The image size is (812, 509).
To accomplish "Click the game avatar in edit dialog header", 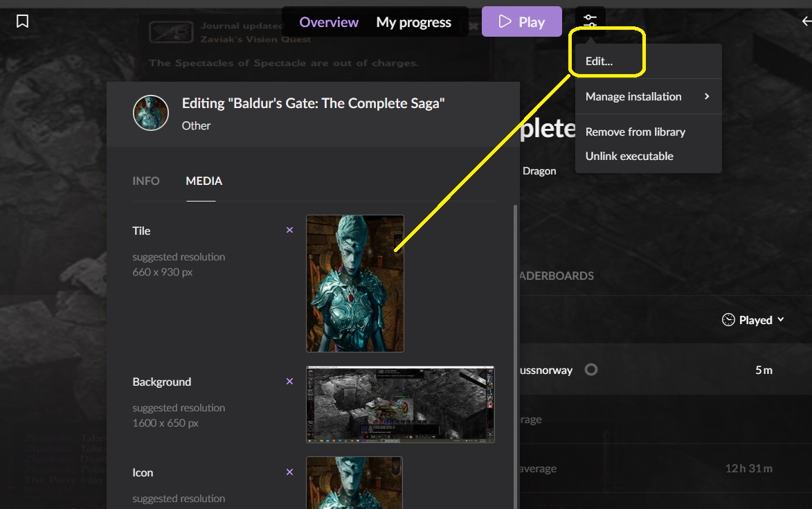I will (151, 113).
